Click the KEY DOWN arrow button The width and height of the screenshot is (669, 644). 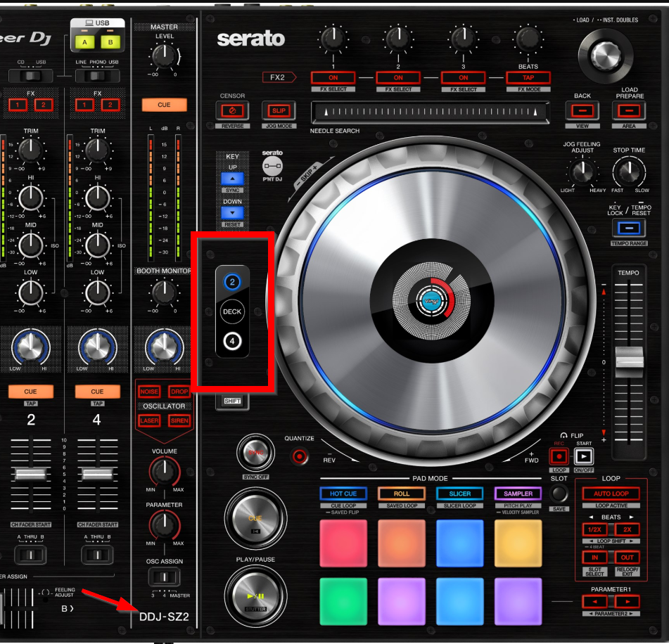(x=233, y=213)
